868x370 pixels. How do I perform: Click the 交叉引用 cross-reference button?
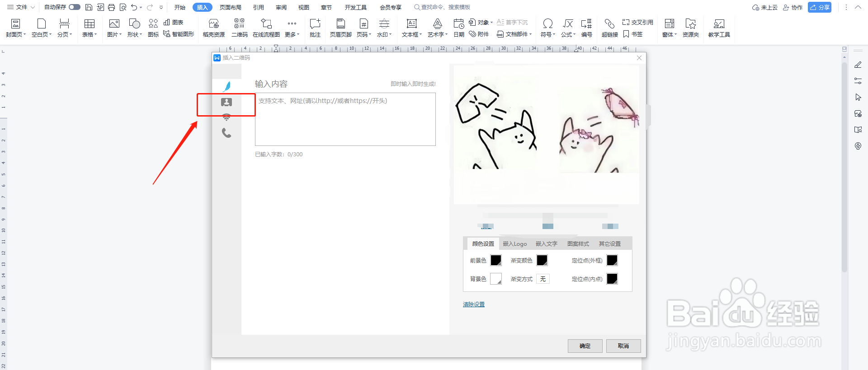638,22
